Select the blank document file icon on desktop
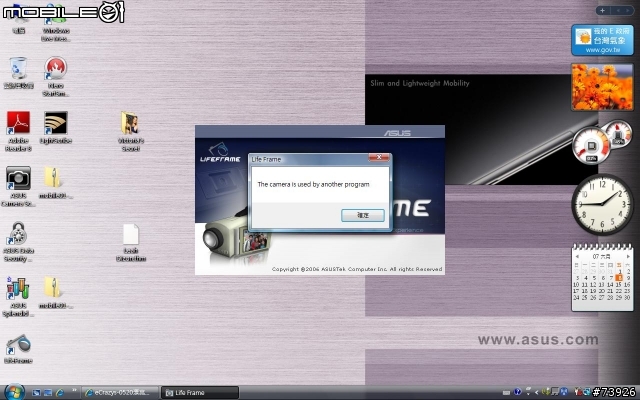The height and width of the screenshot is (400, 640). [x=131, y=242]
